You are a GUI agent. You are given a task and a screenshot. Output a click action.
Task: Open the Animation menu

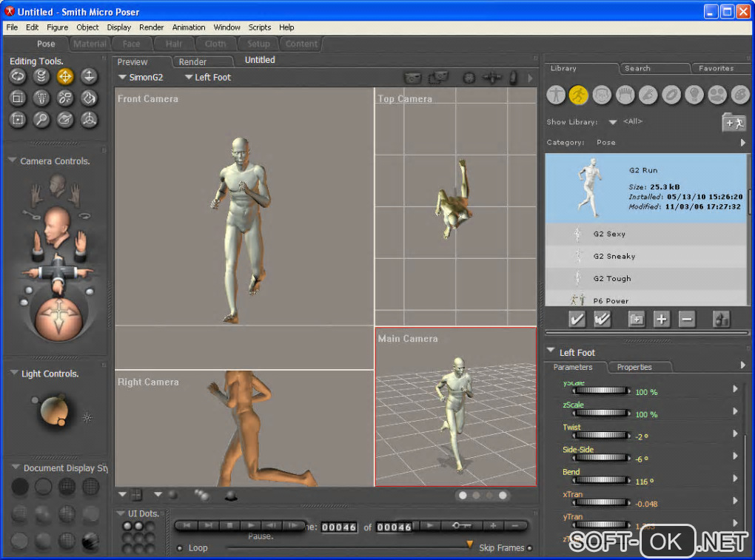(189, 27)
